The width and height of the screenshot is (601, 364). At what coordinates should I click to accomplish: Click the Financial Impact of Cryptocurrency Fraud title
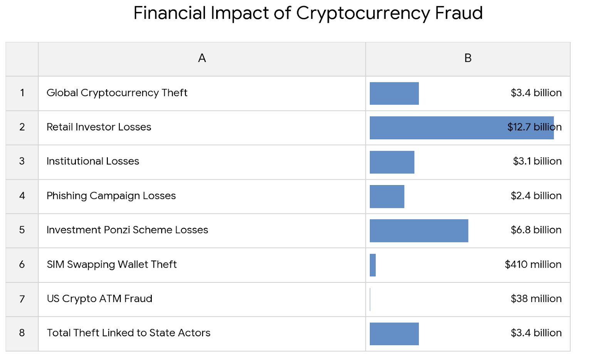click(x=308, y=13)
